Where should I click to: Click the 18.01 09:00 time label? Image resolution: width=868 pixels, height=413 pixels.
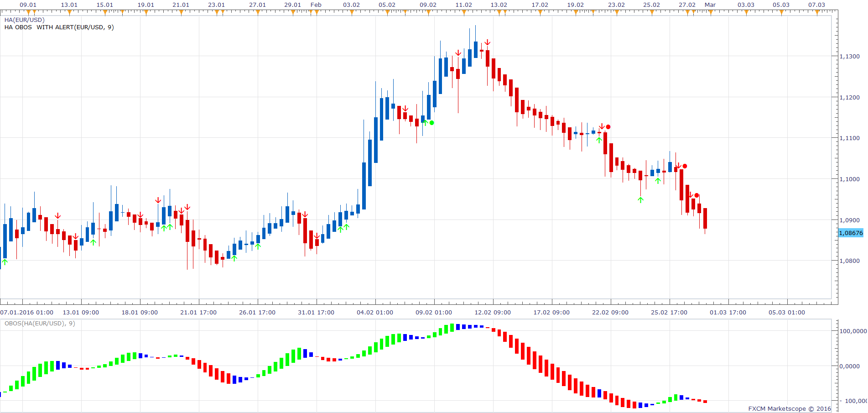click(x=140, y=313)
